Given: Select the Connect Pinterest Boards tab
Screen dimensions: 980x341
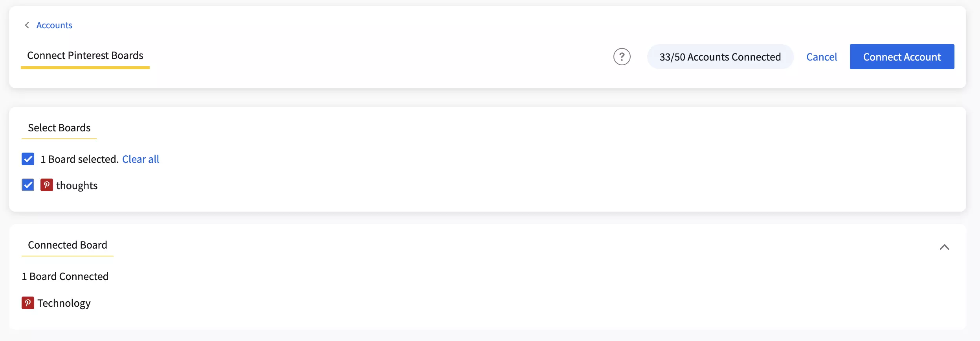Looking at the screenshot, I should pyautogui.click(x=85, y=55).
